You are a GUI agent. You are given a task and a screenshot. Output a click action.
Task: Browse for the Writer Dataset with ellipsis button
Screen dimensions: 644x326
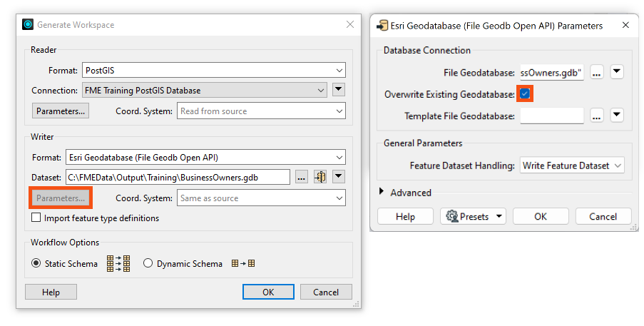point(302,178)
